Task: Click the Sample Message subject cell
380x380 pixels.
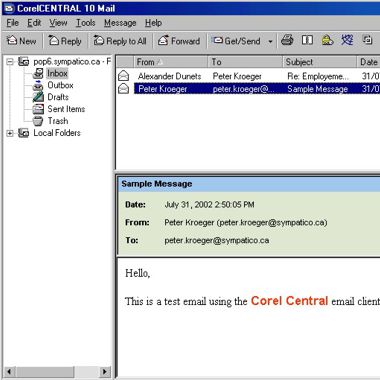Action: (x=317, y=89)
